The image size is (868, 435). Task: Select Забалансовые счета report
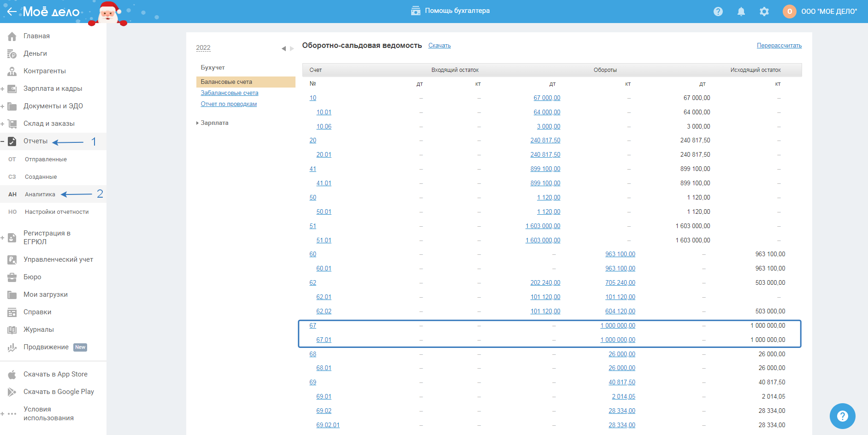coord(229,93)
